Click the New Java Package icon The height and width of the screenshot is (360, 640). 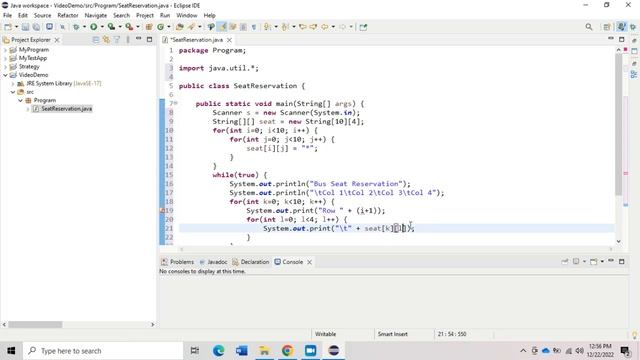(x=149, y=27)
